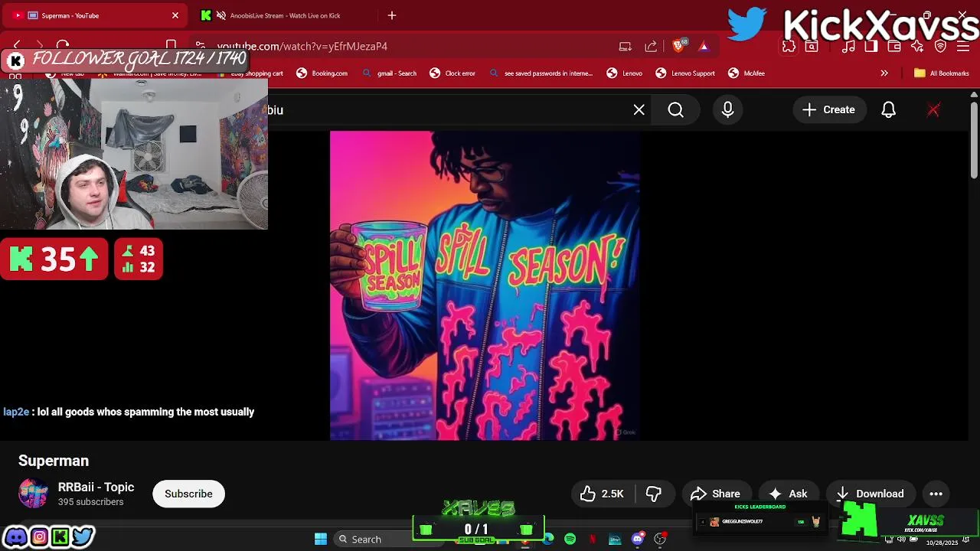Click the browser address bar URL

pos(302,46)
